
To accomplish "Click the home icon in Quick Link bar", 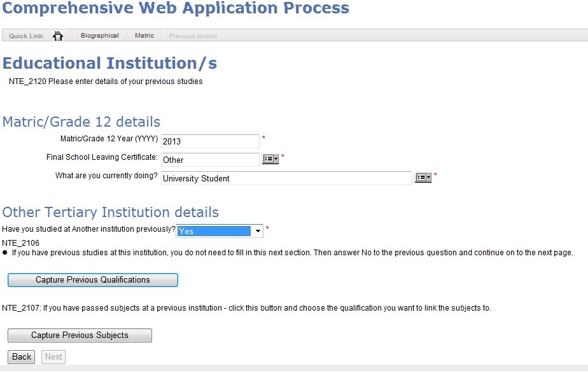I will [x=58, y=36].
